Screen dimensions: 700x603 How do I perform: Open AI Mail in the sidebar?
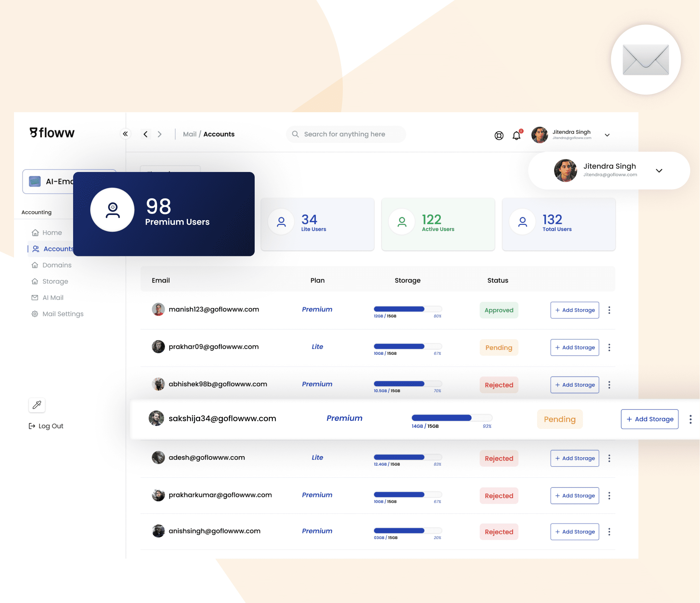[47, 297]
